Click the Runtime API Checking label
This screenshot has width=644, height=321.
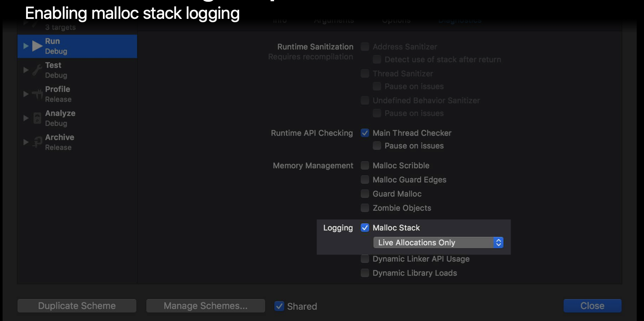pos(312,133)
